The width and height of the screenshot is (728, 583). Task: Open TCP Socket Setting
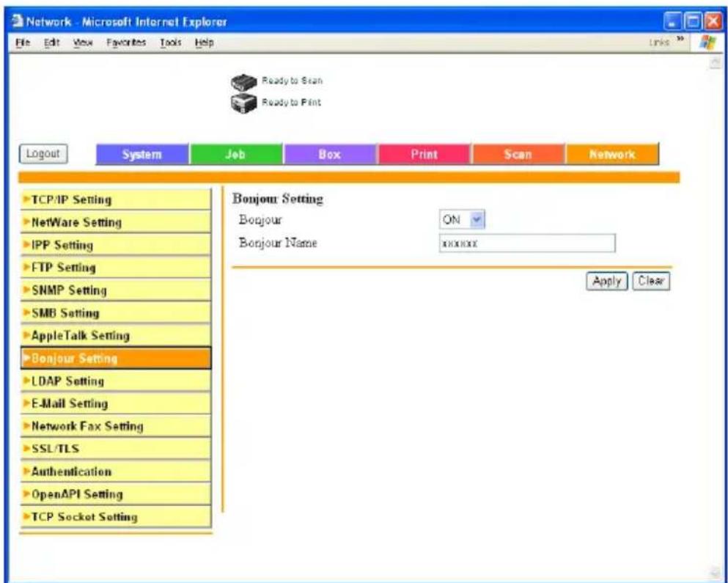pos(116,517)
